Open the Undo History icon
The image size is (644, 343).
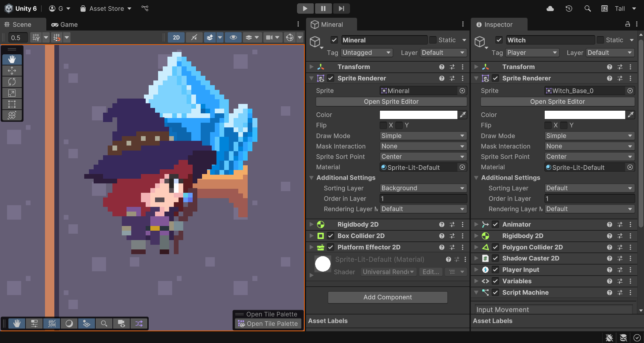(569, 8)
